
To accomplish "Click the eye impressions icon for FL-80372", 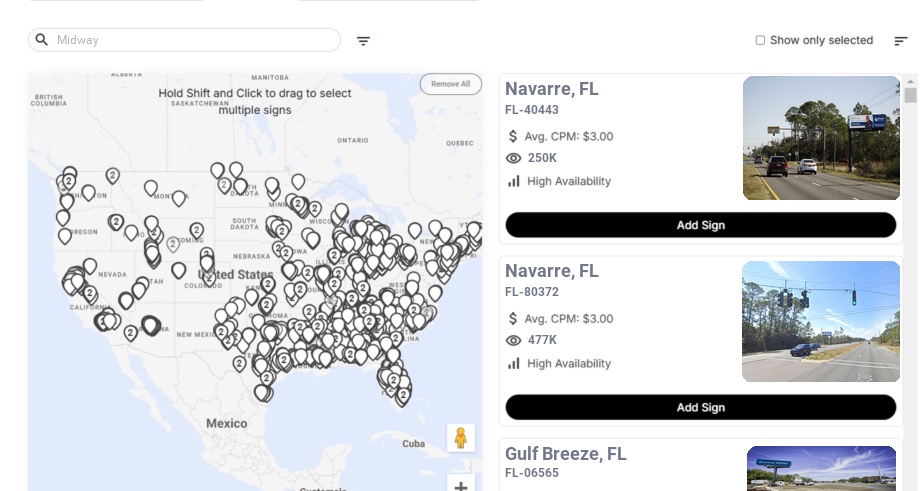I will point(514,340).
